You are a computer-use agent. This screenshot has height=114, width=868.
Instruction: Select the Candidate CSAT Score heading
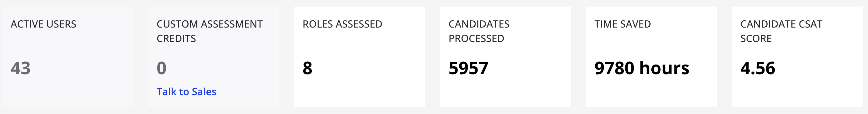tap(781, 31)
